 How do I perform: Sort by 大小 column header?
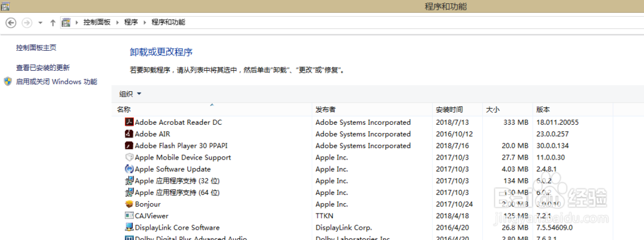tap(507, 110)
